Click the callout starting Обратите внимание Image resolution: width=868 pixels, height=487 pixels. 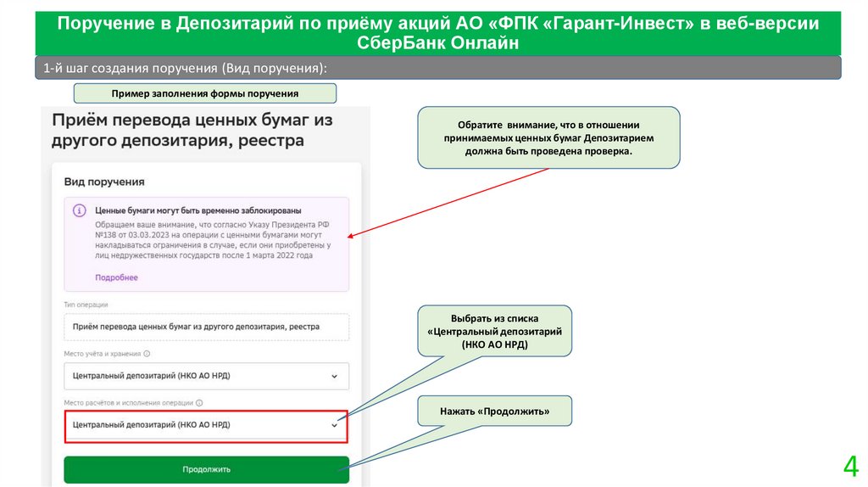(548, 138)
